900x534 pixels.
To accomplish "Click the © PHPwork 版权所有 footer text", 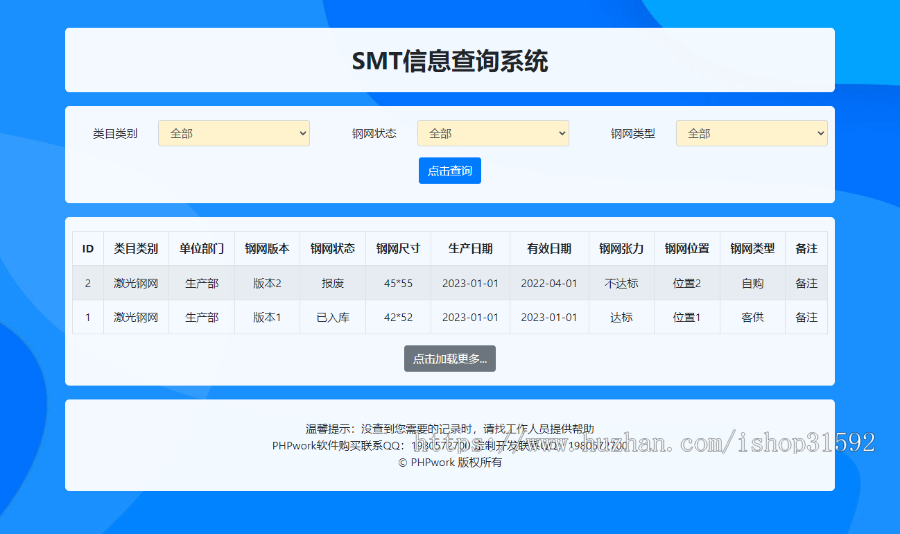I will 449,462.
